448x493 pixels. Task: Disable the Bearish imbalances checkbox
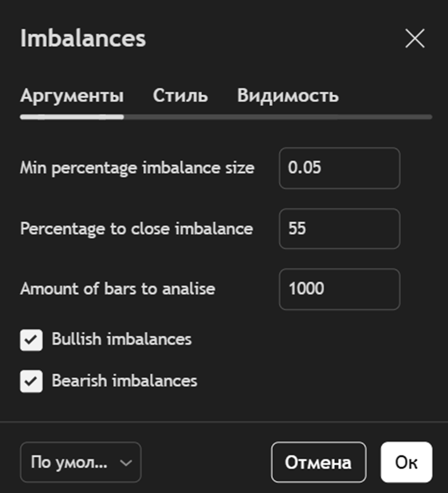[31, 382]
